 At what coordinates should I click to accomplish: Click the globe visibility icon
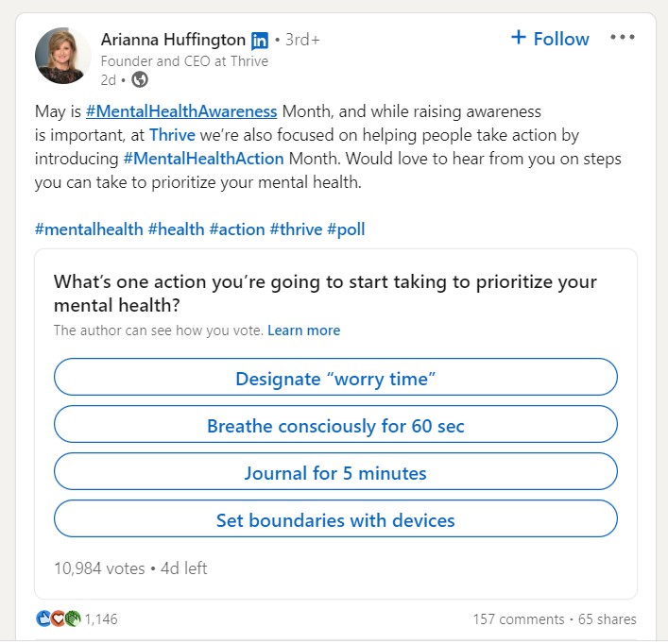pyautogui.click(x=139, y=79)
